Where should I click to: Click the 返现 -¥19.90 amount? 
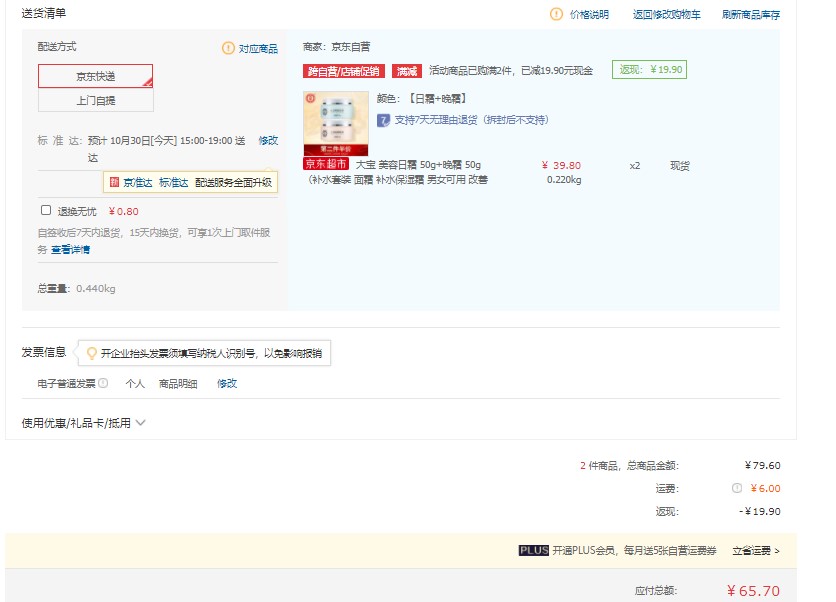click(x=760, y=511)
